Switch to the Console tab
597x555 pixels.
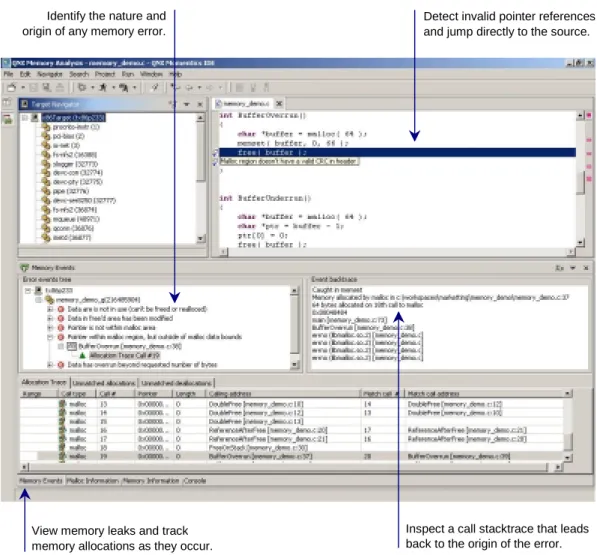[195, 481]
